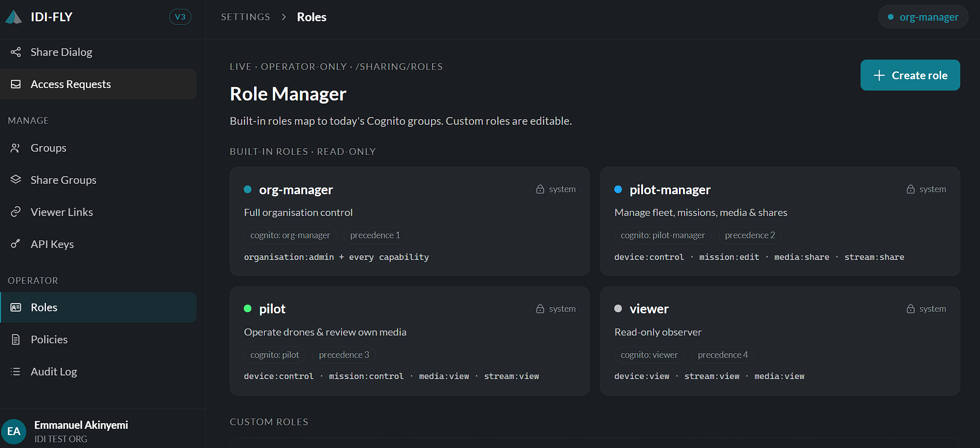
Task: Click the EA user avatar
Action: click(14, 431)
